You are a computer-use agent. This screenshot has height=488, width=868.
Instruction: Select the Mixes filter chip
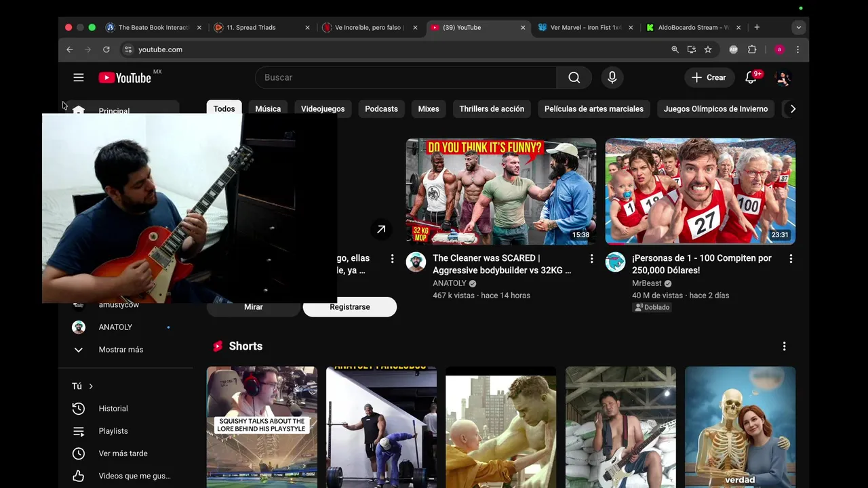(x=429, y=108)
